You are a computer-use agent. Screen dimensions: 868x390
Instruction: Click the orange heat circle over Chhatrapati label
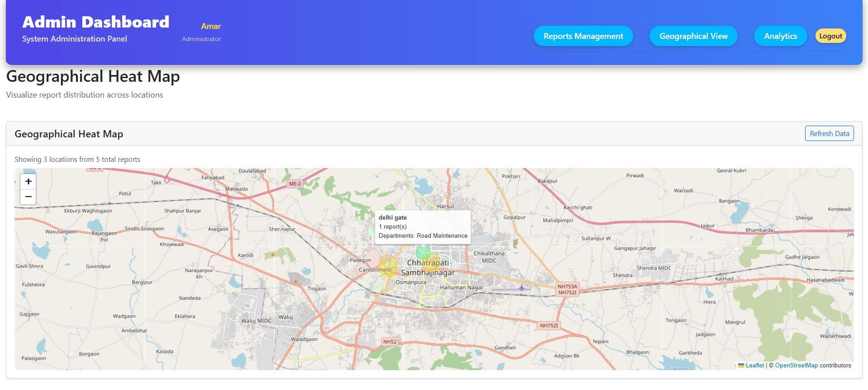point(431,263)
